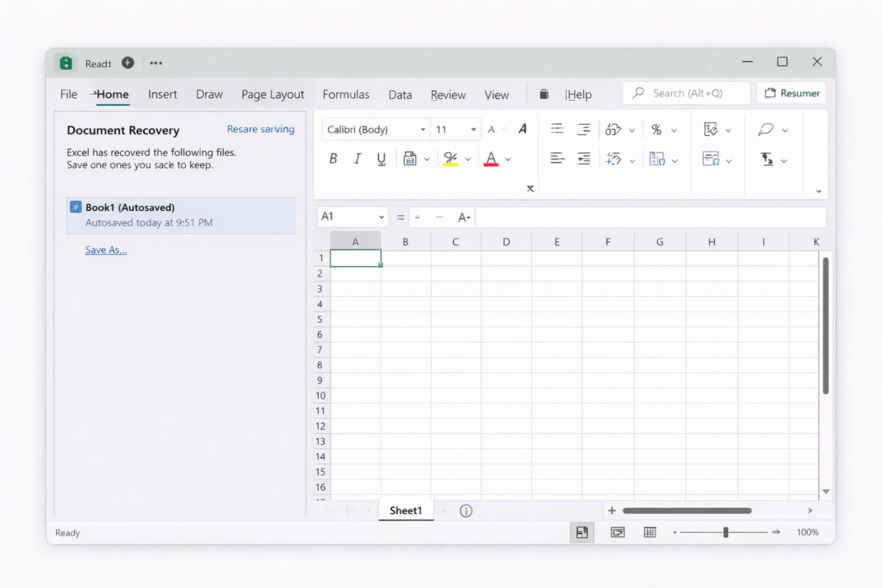This screenshot has width=882, height=588.
Task: Select the Book1 (Autosaved) recovered file
Action: 181,215
